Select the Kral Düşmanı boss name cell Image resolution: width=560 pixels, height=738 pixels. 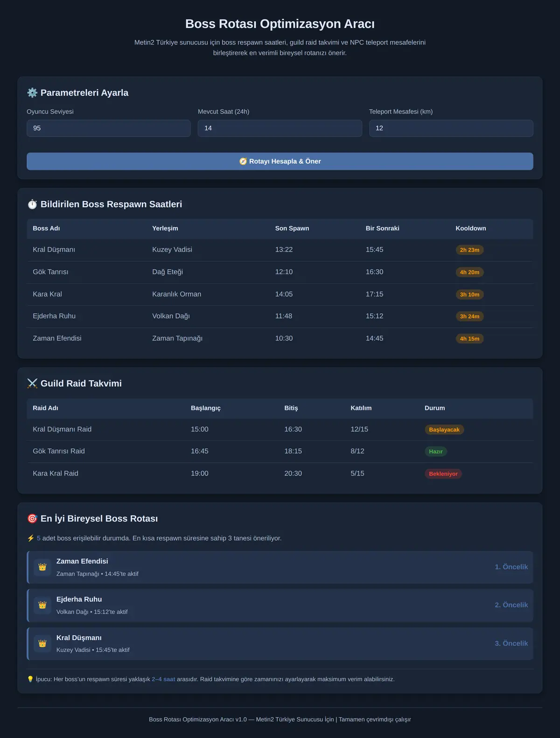click(x=54, y=250)
